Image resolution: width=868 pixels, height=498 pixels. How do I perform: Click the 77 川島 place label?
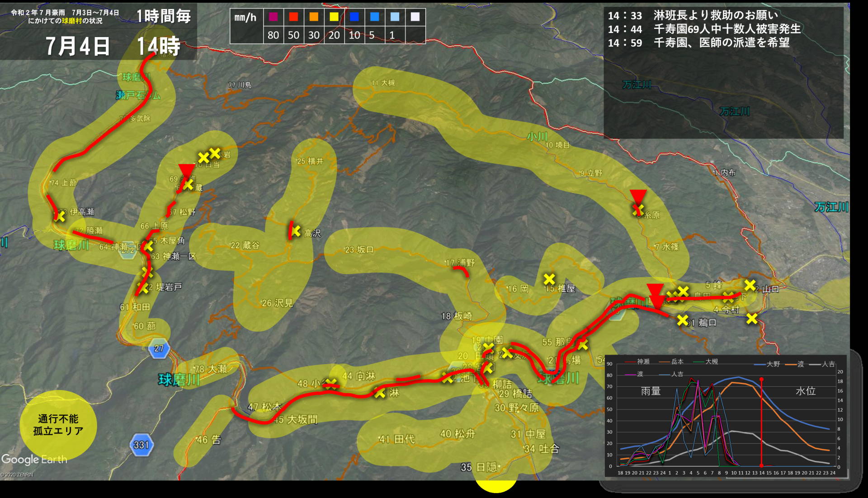click(240, 85)
